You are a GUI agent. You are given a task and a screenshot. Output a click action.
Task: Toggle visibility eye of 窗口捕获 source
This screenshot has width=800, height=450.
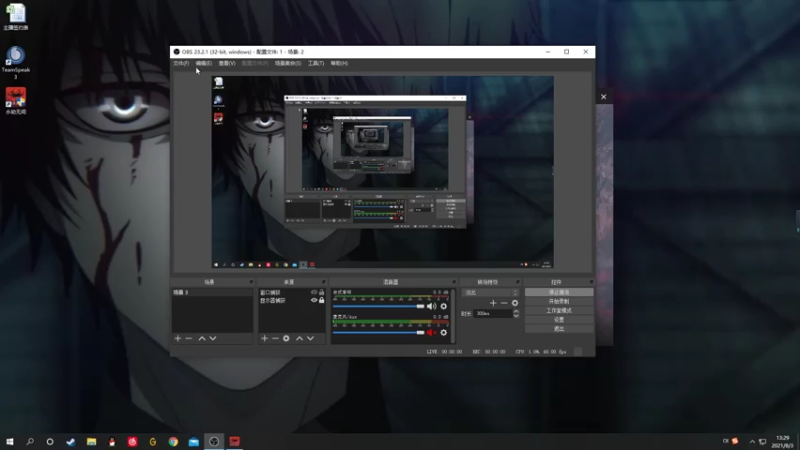[x=314, y=292]
